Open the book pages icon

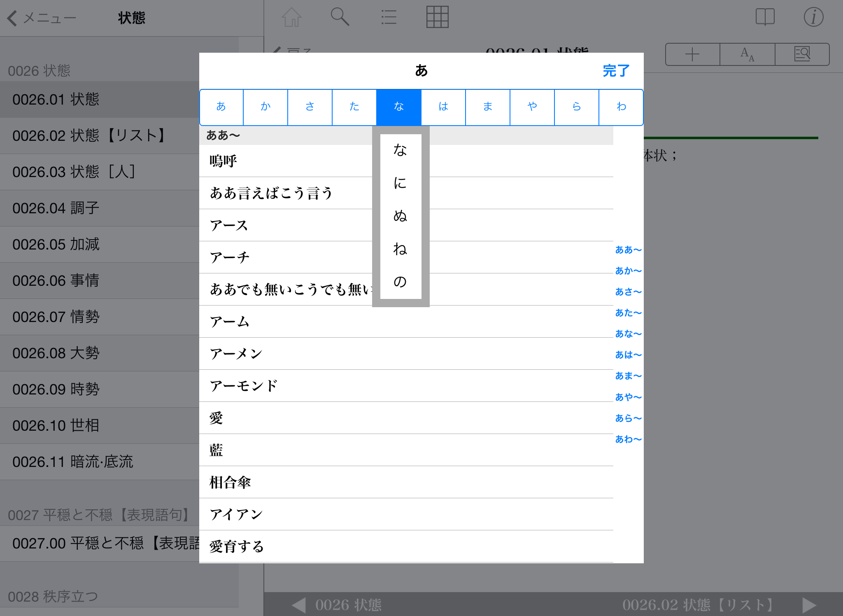765,17
